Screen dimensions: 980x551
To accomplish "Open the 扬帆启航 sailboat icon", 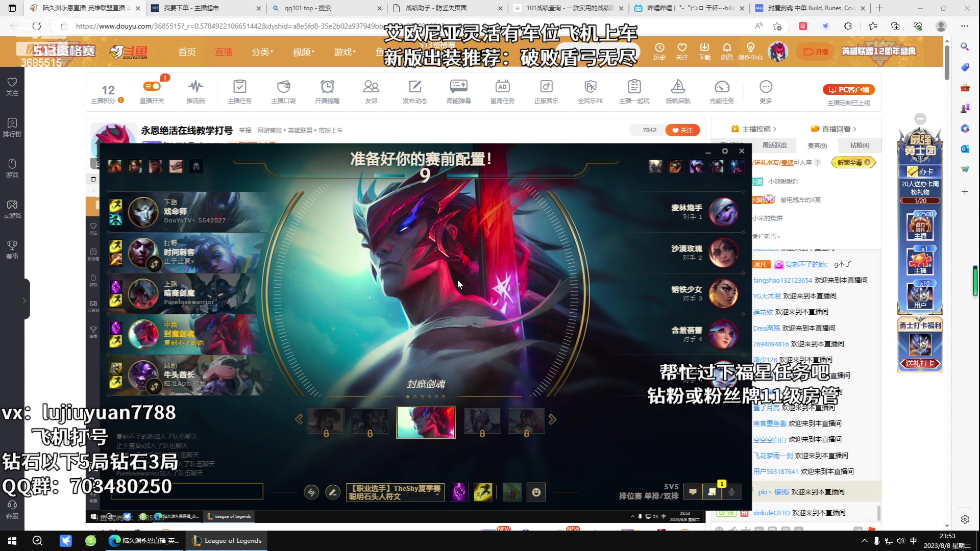I will click(678, 87).
